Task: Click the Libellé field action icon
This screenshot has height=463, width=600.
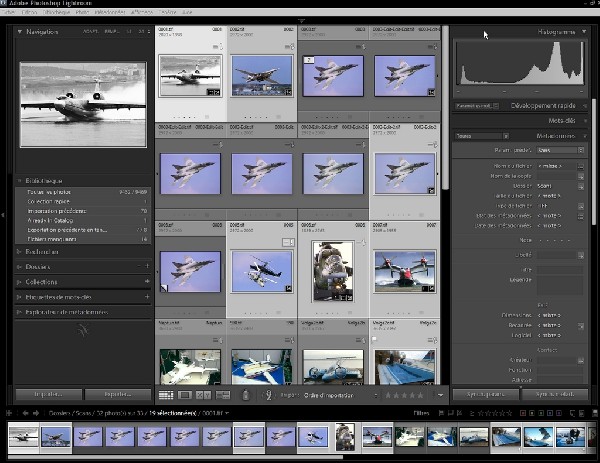Action: tap(581, 255)
